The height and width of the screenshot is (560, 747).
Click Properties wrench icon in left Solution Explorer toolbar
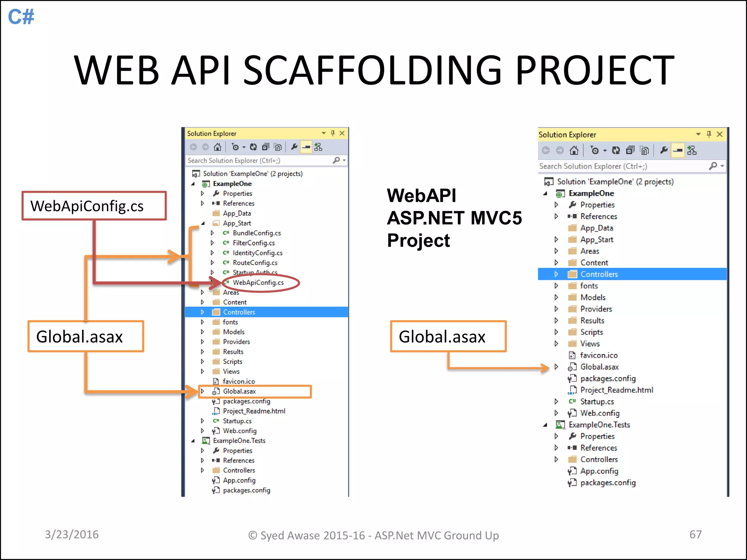[x=294, y=147]
